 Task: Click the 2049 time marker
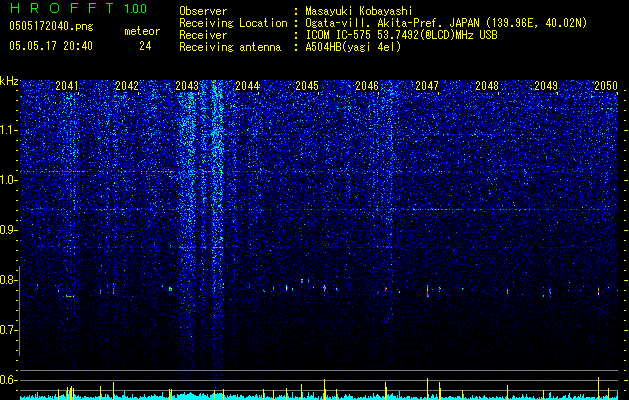[x=546, y=86]
